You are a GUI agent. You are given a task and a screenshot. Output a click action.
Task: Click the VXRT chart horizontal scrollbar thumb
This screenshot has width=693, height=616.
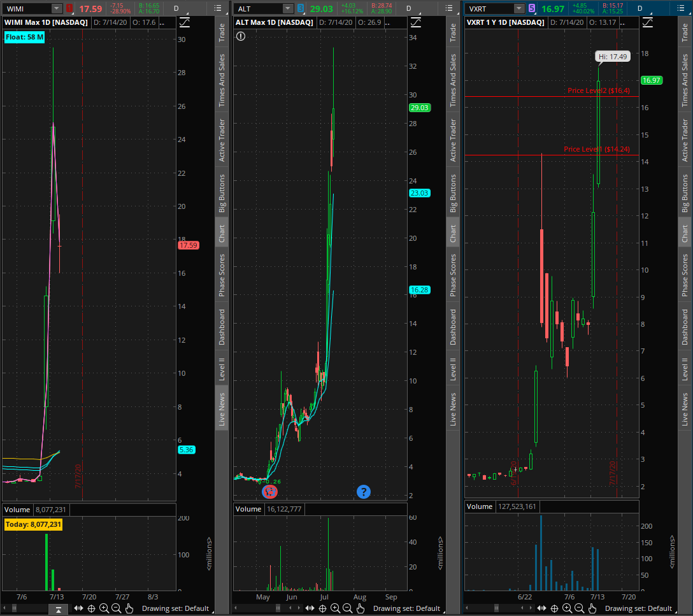496,608
